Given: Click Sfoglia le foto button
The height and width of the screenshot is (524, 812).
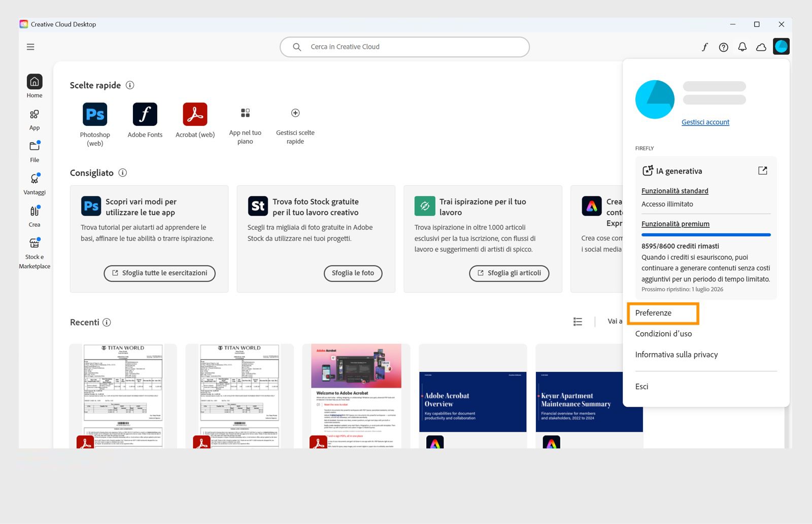Looking at the screenshot, I should click(x=353, y=273).
